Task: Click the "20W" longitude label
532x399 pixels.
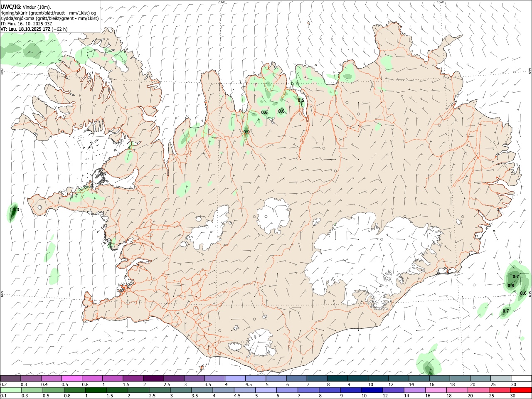Action: click(221, 2)
